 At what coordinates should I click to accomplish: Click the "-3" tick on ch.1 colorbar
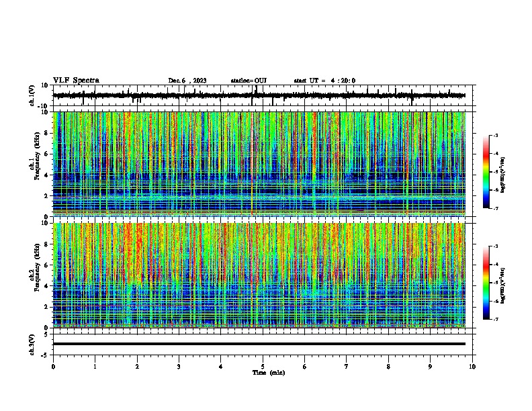[496, 136]
